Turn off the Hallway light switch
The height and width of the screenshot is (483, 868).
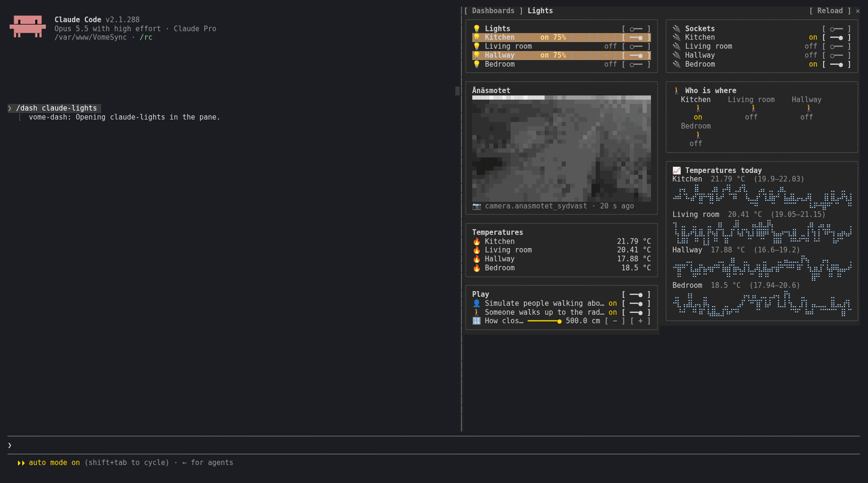[x=636, y=55]
